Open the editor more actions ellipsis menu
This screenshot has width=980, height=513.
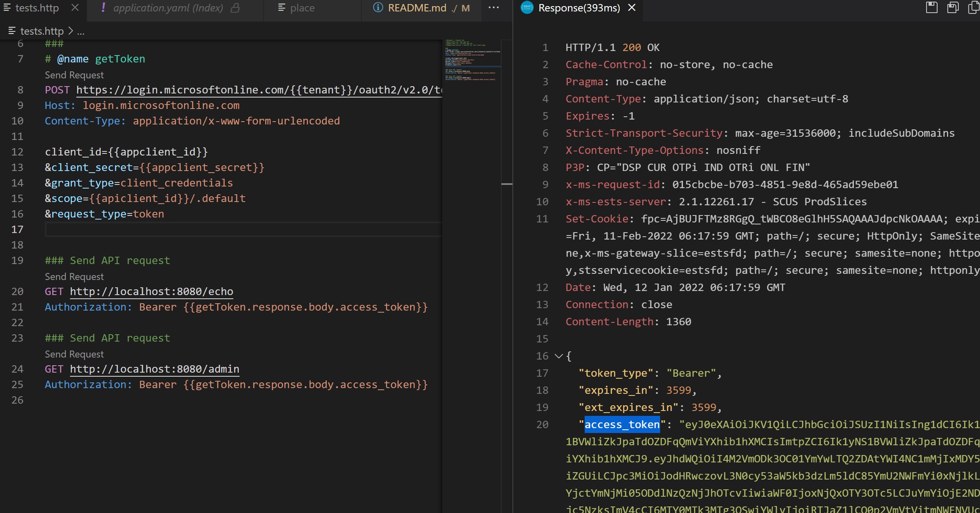tap(494, 8)
